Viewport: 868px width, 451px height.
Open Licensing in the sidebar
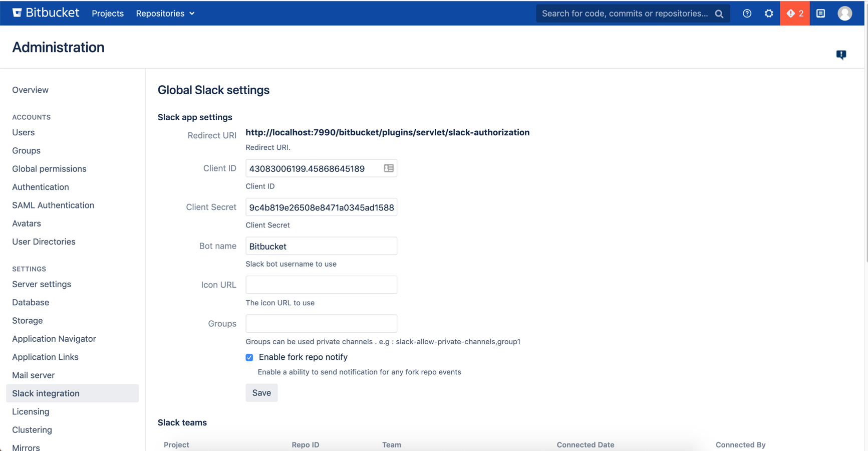coord(31,411)
